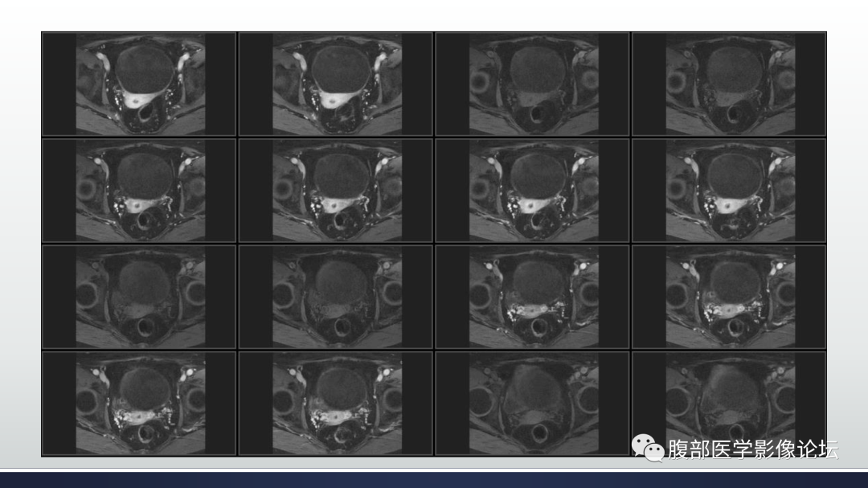Open fourth MRI image in second row

coord(729,191)
